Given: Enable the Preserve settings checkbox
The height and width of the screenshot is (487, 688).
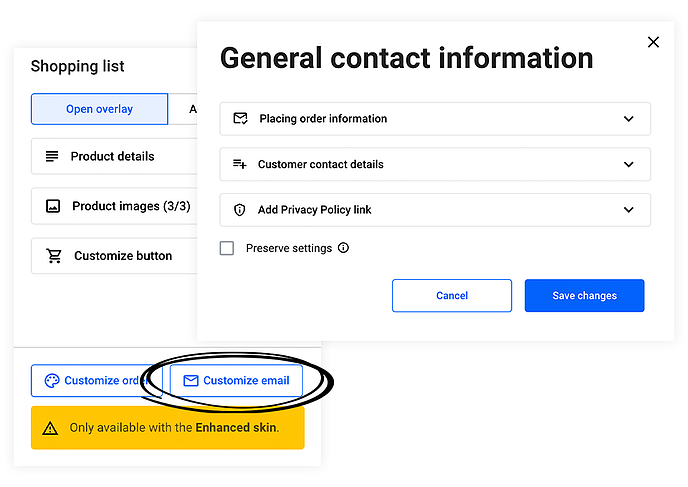Looking at the screenshot, I should click(227, 248).
